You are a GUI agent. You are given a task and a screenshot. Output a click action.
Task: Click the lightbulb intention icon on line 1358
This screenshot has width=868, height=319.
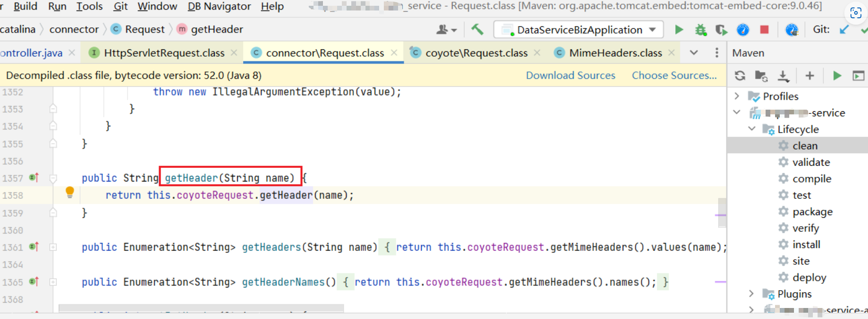69,193
